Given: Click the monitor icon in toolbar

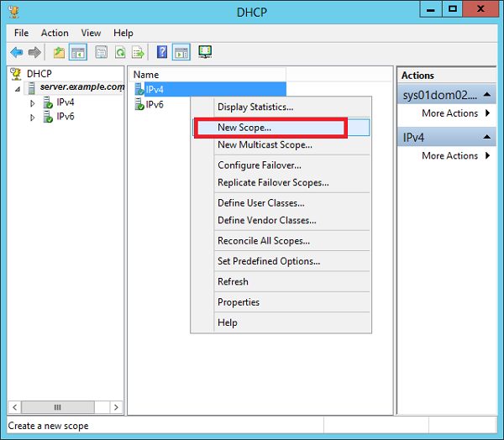Looking at the screenshot, I should point(205,51).
